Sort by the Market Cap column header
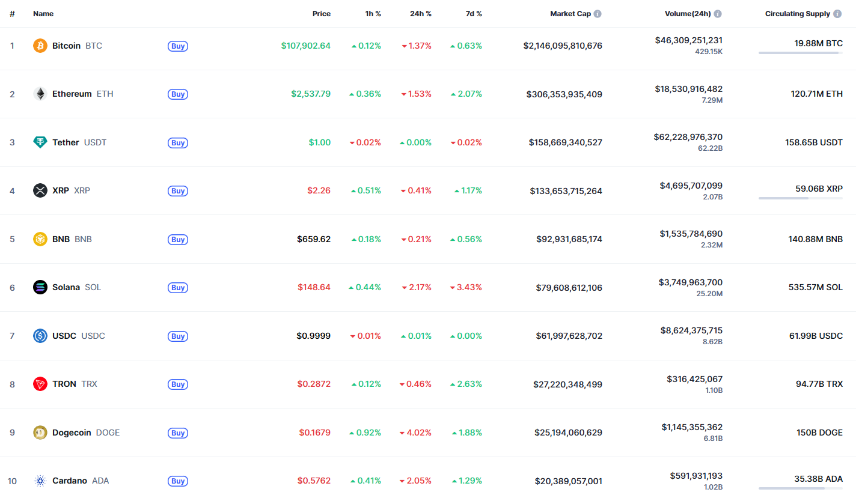Viewport: 856px width, 504px height. (570, 14)
